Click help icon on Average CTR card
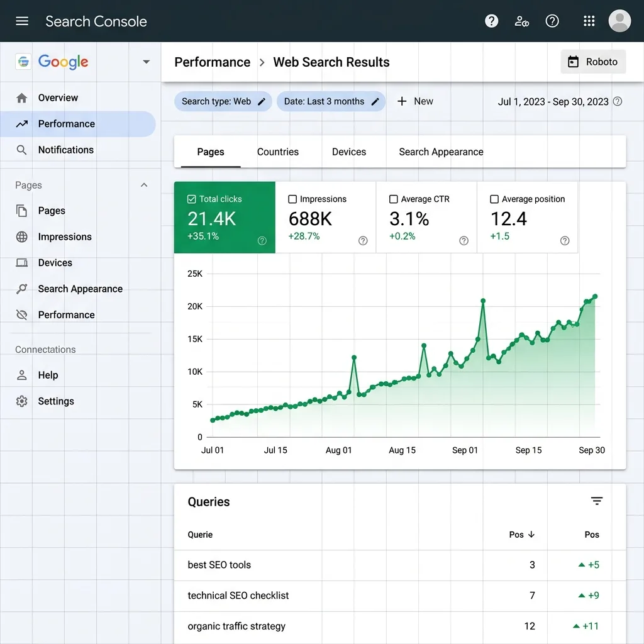 (464, 241)
